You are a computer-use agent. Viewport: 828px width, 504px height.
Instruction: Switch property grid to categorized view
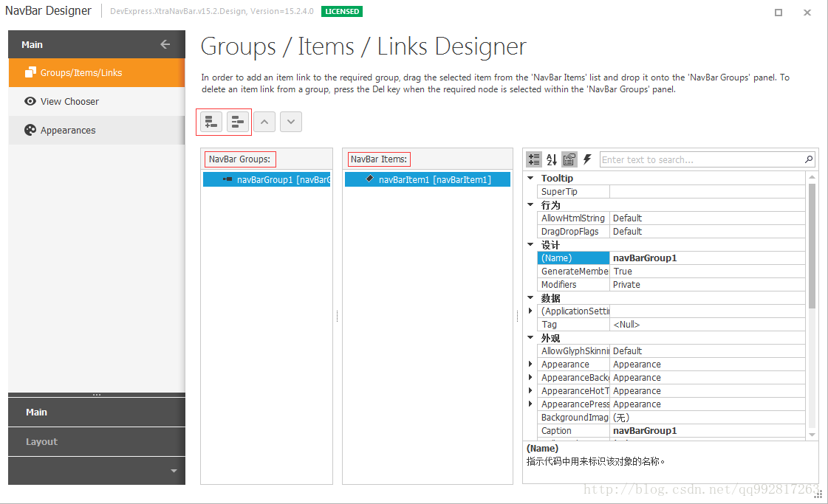[534, 159]
